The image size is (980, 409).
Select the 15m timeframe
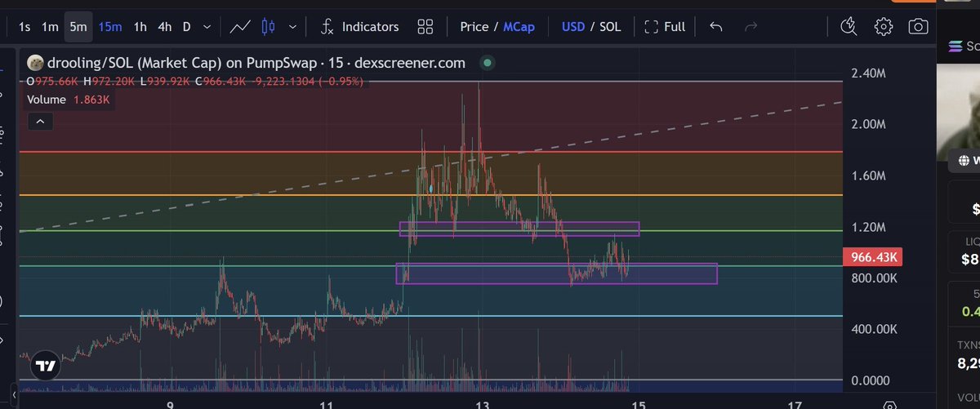110,27
